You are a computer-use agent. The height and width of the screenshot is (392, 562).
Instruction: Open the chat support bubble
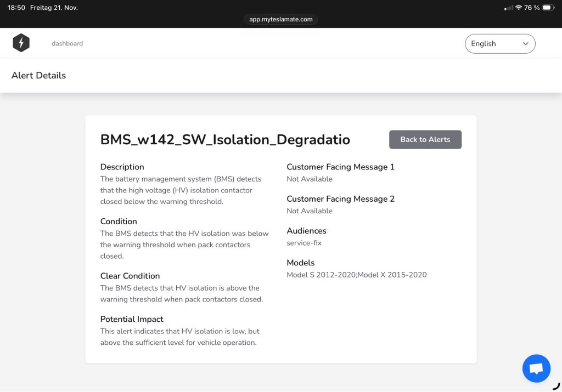click(536, 368)
